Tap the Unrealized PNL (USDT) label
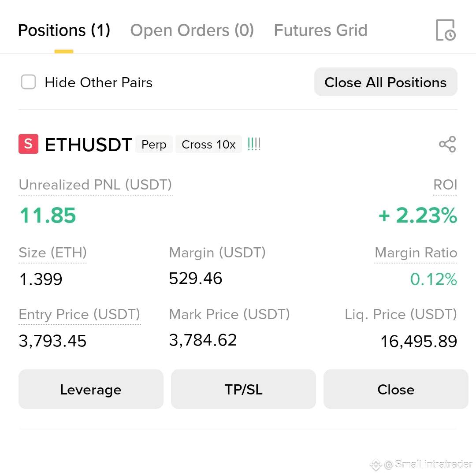Image resolution: width=476 pixels, height=476 pixels. (x=95, y=185)
